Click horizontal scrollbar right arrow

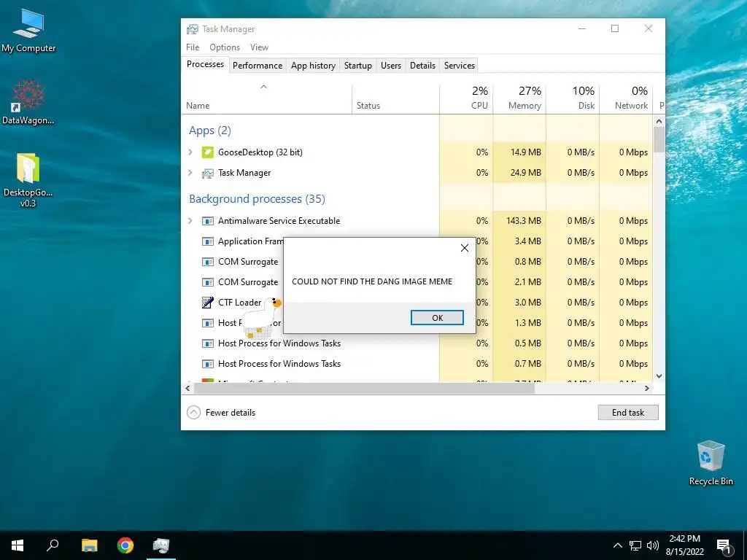click(646, 388)
